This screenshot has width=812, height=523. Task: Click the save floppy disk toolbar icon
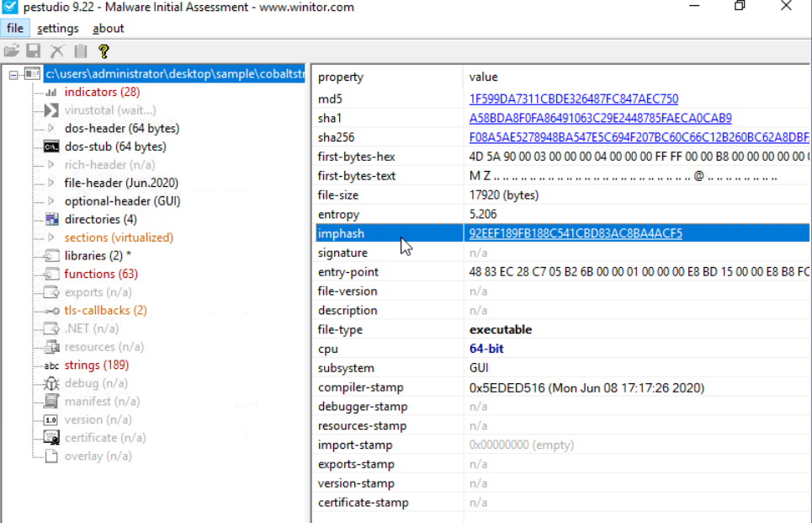[x=34, y=51]
